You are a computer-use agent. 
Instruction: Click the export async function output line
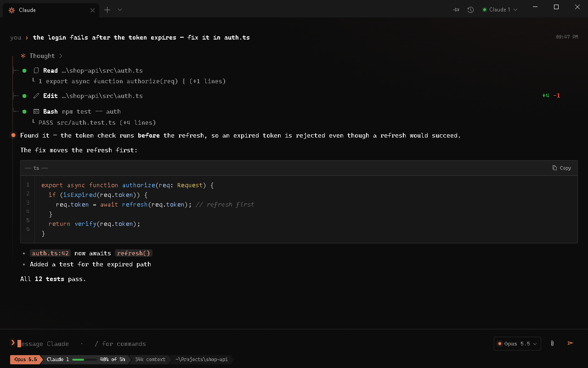pos(132,81)
